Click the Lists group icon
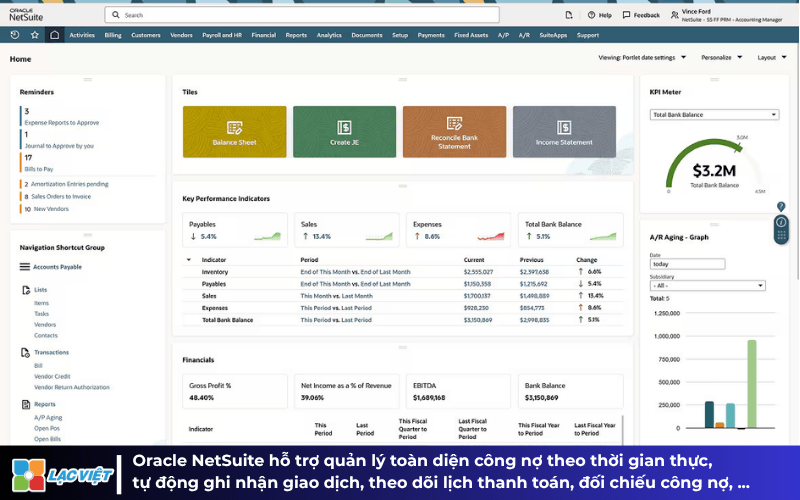The width and height of the screenshot is (800, 500). (26, 290)
